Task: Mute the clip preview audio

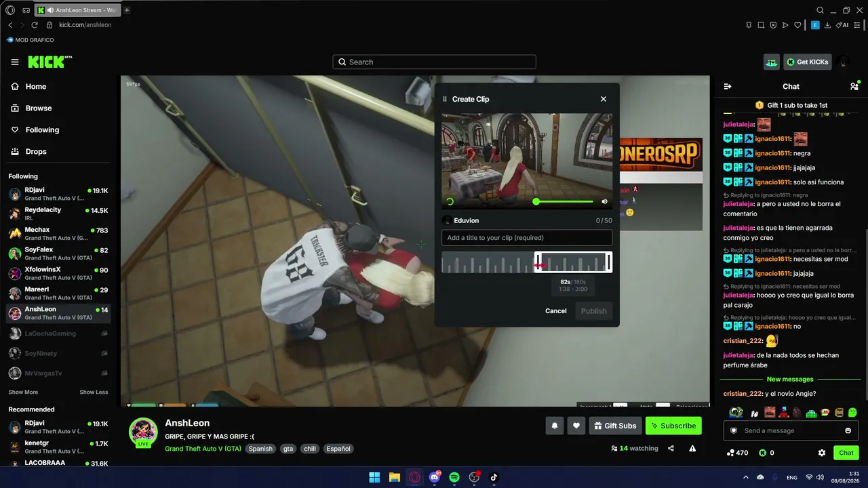Action: point(605,201)
